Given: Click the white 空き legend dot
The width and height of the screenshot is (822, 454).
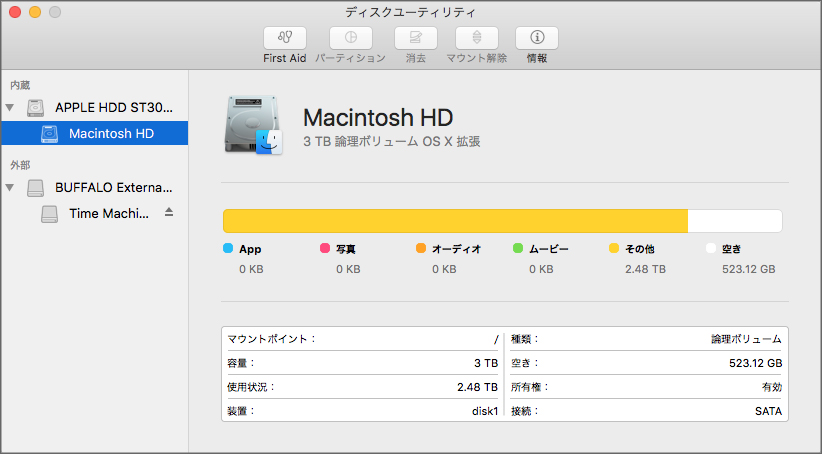Looking at the screenshot, I should (x=711, y=248).
